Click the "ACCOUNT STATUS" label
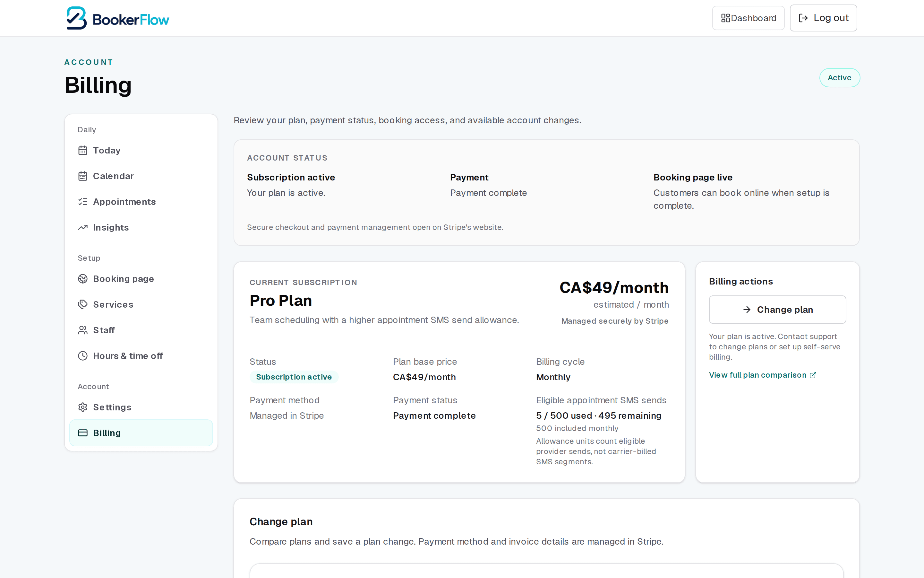 pyautogui.click(x=287, y=158)
